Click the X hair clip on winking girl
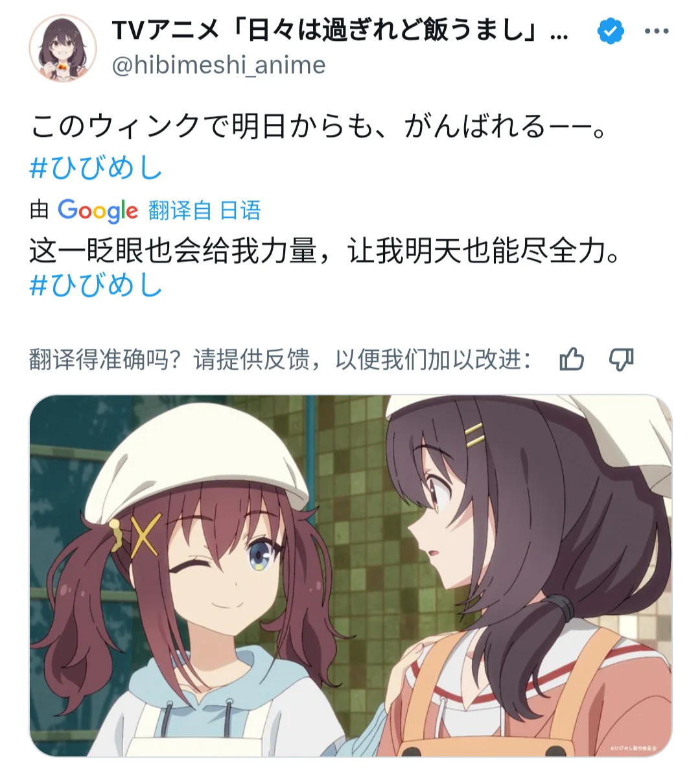Viewport: 700px width, 777px height. tap(145, 536)
